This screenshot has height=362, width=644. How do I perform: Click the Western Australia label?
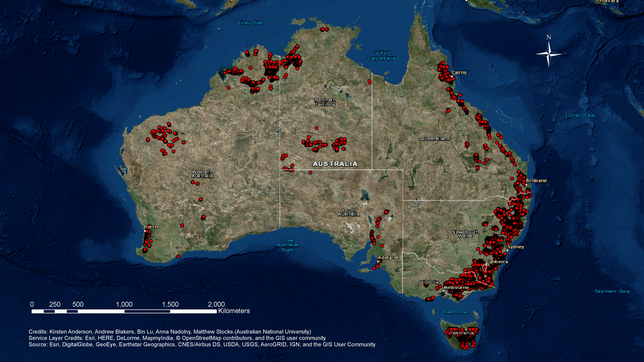click(x=202, y=174)
